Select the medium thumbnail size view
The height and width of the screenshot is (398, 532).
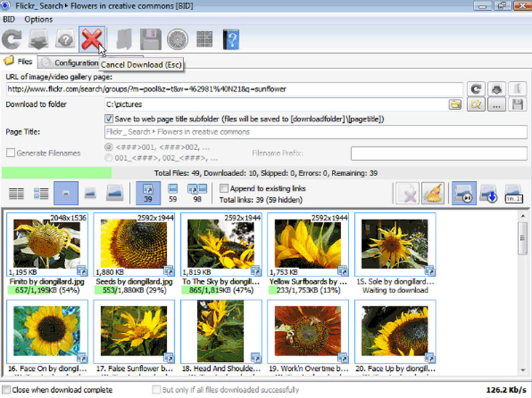point(90,193)
